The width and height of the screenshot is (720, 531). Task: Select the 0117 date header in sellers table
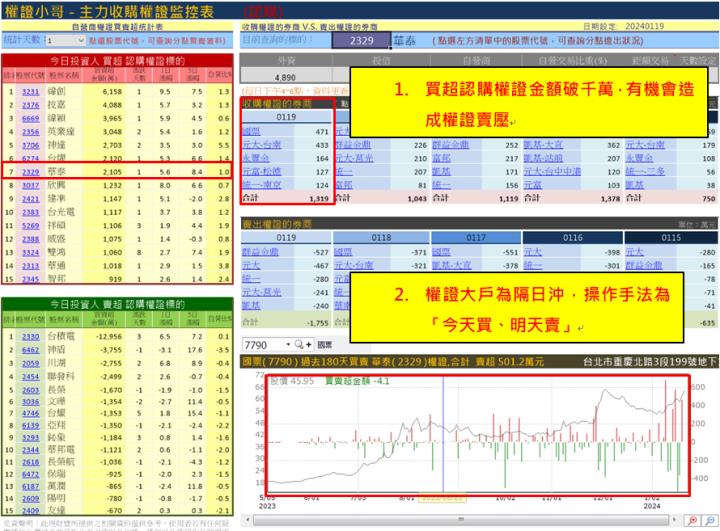point(476,237)
